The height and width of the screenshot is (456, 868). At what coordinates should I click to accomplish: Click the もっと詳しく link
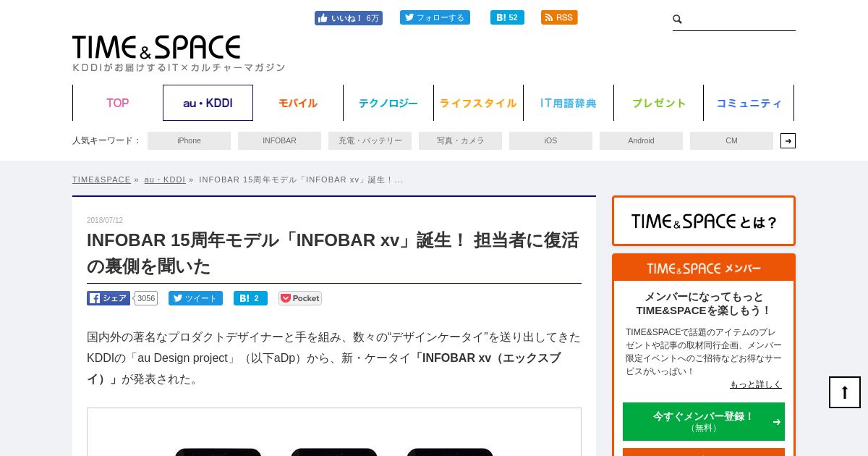tap(756, 384)
